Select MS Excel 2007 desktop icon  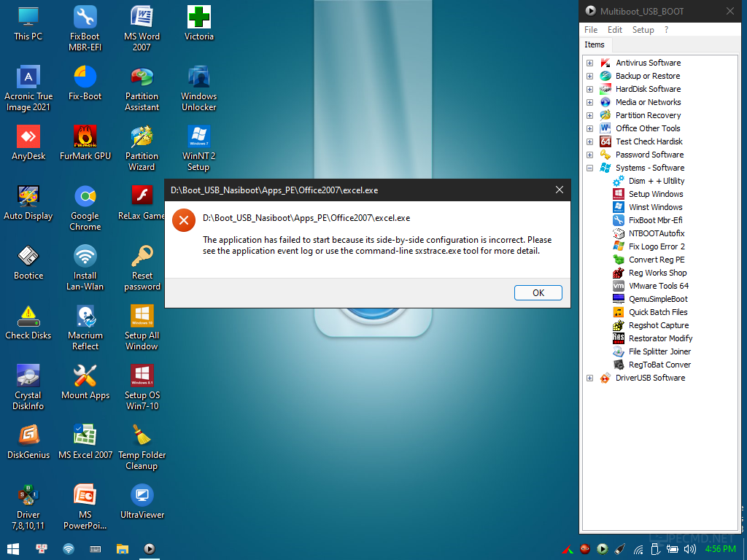pyautogui.click(x=85, y=443)
